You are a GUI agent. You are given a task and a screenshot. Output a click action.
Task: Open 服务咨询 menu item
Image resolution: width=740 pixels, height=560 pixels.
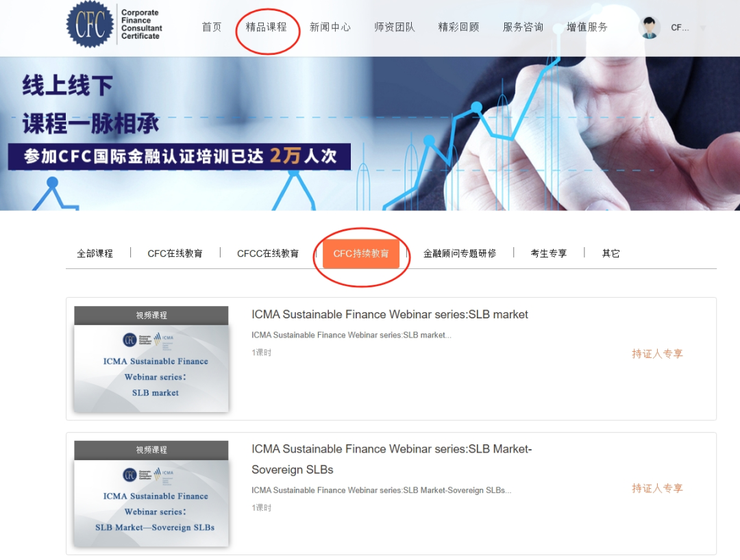click(x=523, y=27)
